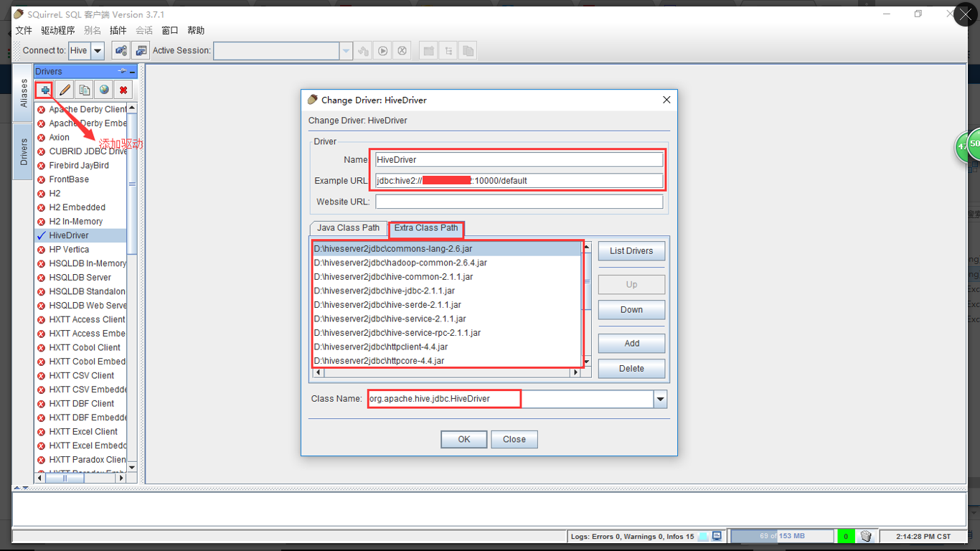This screenshot has height=551, width=980.
Task: Click the new session properties toolbar icon
Action: [141, 50]
